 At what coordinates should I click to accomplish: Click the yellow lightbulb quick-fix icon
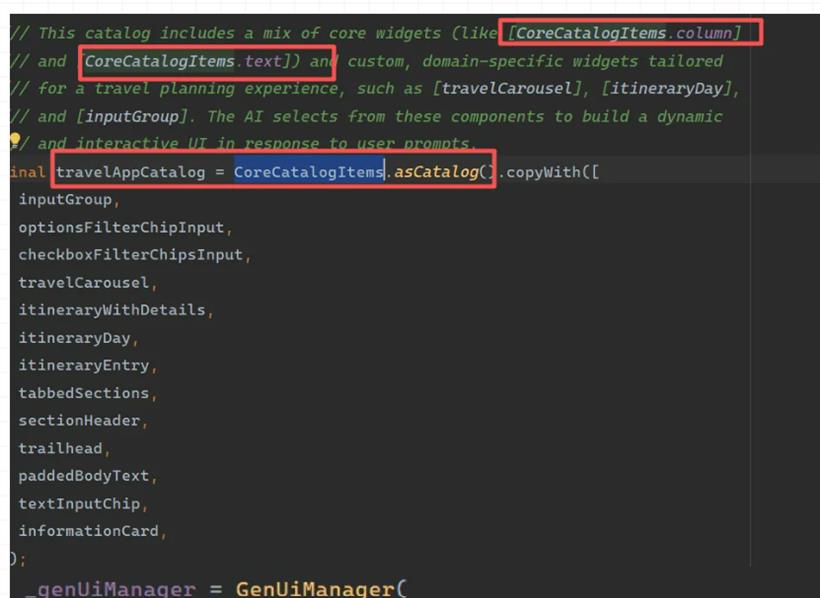(15, 140)
